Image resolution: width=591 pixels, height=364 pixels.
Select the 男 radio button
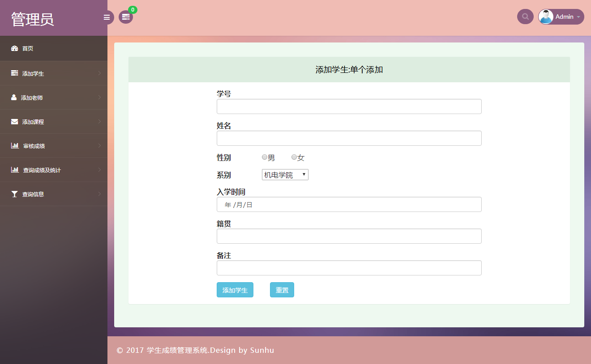[x=265, y=157]
